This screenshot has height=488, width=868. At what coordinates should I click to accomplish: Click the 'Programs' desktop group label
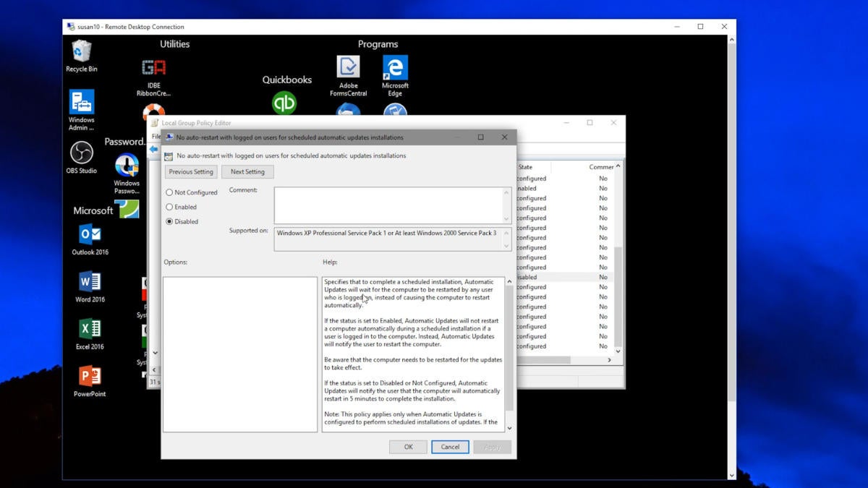(x=378, y=44)
